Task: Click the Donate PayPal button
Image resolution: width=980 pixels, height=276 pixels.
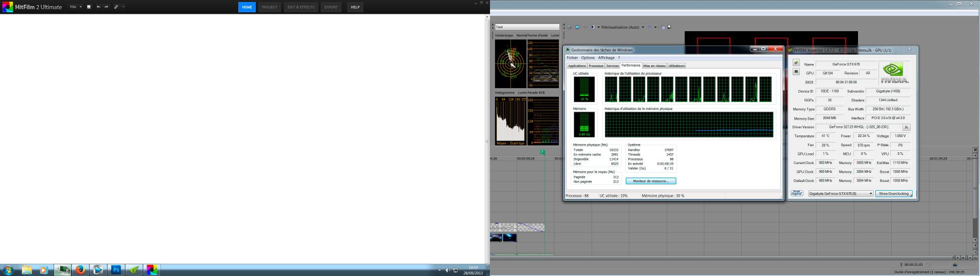Action: click(797, 193)
